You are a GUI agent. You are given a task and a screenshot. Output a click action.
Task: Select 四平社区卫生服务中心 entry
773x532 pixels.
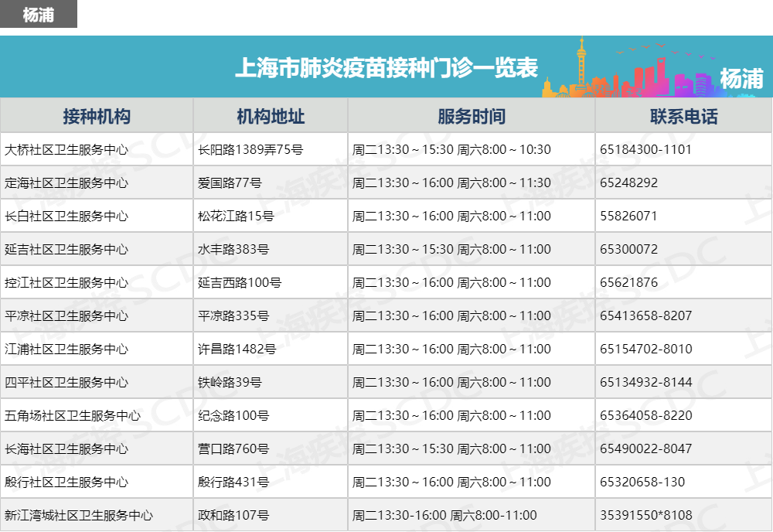66,382
